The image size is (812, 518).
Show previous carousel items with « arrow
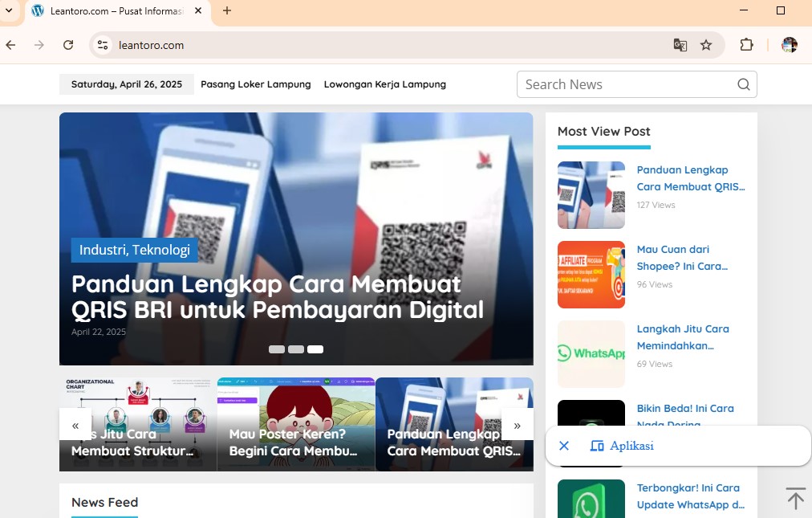tap(75, 425)
